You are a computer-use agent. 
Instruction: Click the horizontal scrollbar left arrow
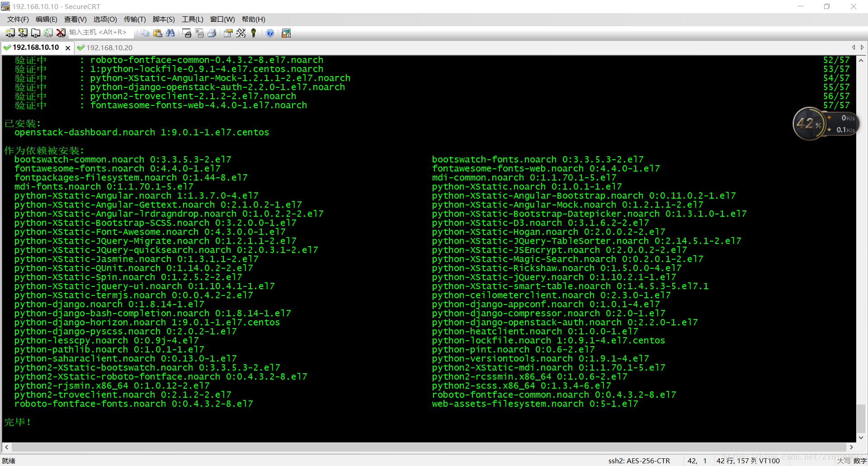click(x=6, y=447)
